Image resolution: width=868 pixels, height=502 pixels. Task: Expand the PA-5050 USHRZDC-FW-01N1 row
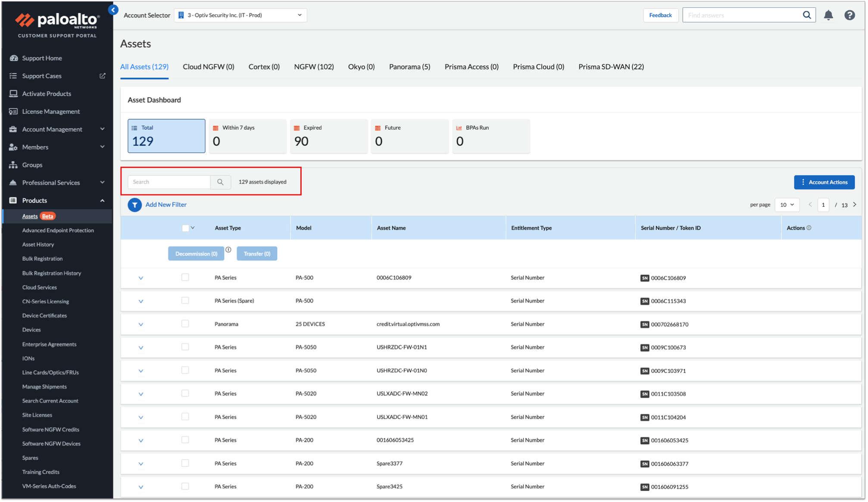point(141,347)
